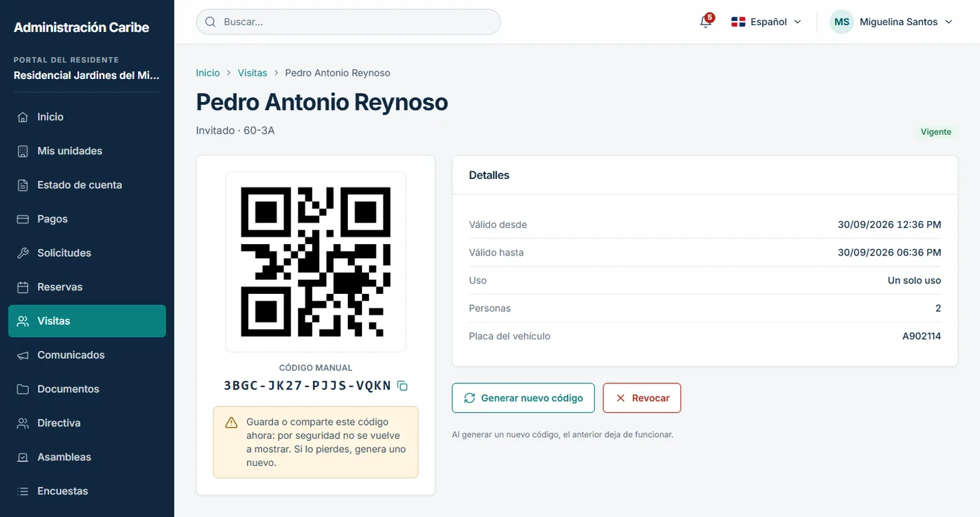Image resolution: width=980 pixels, height=517 pixels.
Task: Click the Directiva users icon
Action: [x=23, y=423]
